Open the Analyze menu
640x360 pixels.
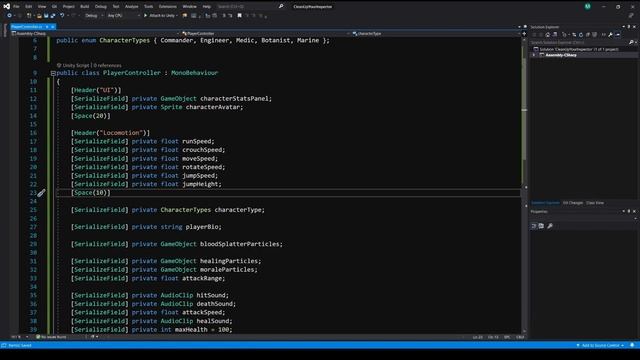coord(131,7)
